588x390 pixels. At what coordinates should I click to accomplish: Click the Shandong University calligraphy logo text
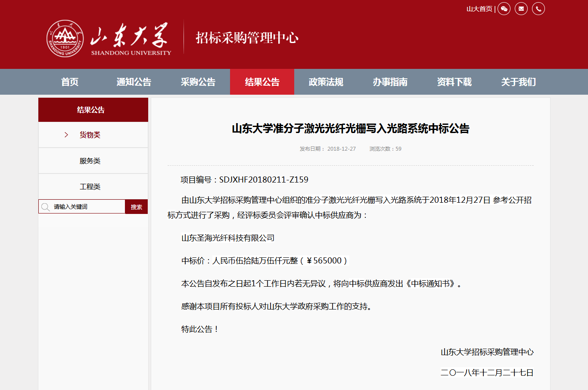pos(131,38)
